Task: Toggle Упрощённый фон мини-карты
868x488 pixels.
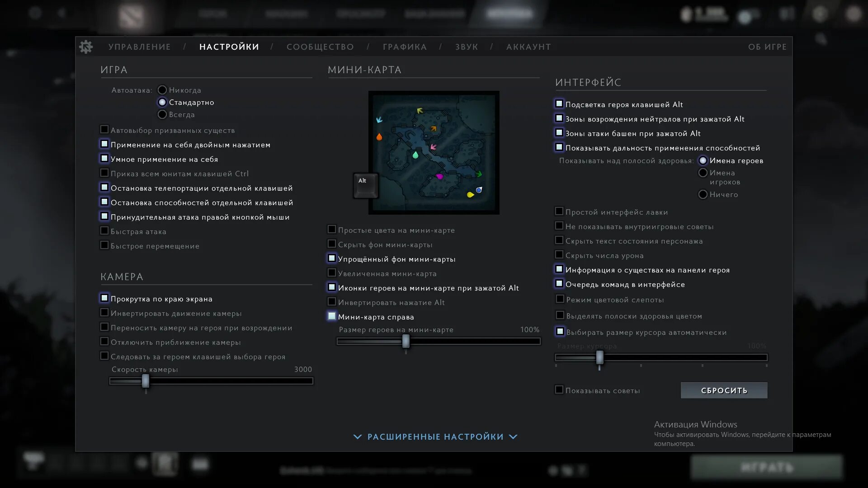Action: click(x=332, y=258)
